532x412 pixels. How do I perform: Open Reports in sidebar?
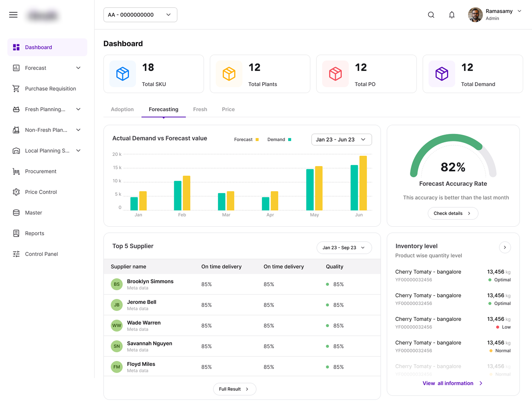(x=47, y=233)
